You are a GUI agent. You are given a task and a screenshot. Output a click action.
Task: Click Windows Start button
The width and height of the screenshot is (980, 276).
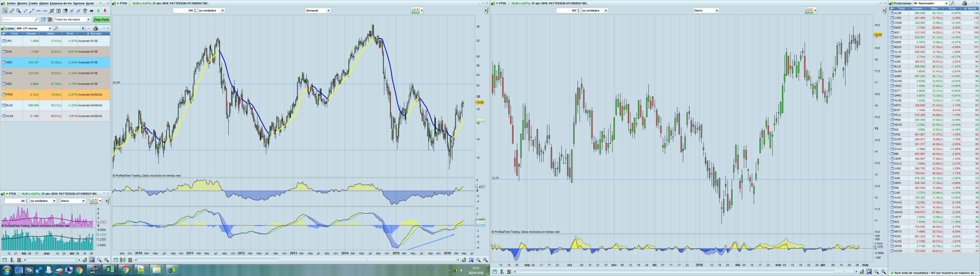5,270
